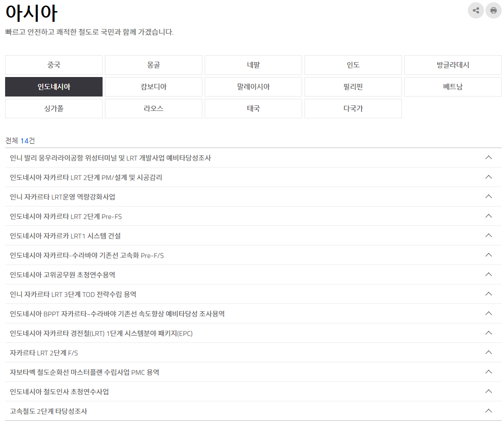Image resolution: width=504 pixels, height=425 pixels.
Task: Select the 방글라데시 country tab
Action: (x=453, y=65)
